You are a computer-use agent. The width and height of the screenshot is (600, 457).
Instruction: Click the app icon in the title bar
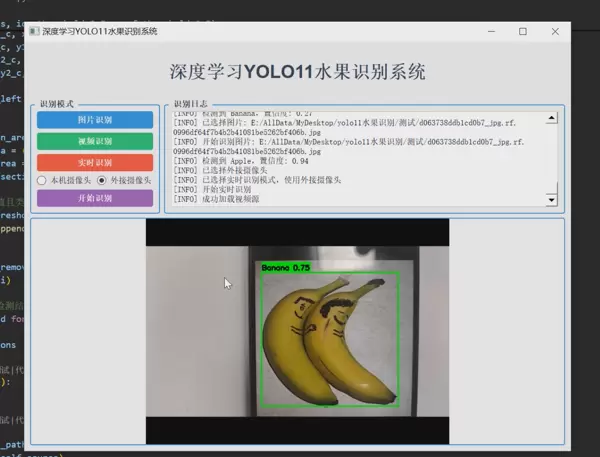tap(35, 32)
